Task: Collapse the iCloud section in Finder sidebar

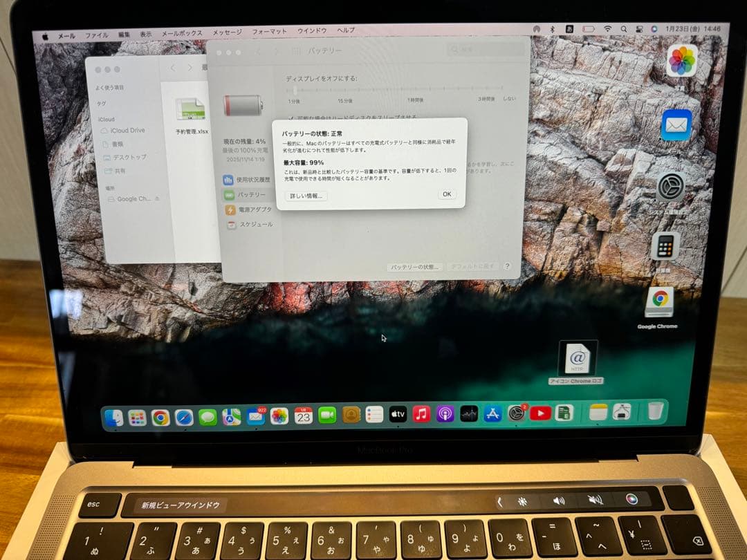Action: coord(107,119)
